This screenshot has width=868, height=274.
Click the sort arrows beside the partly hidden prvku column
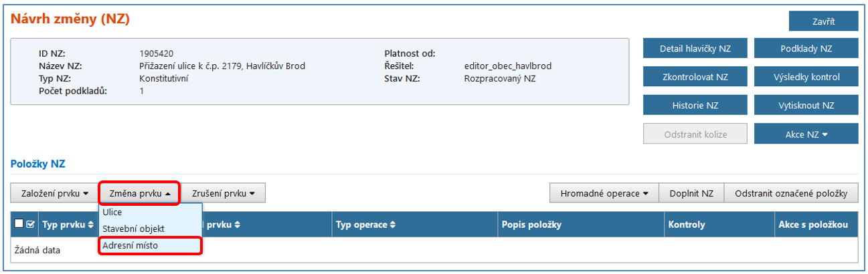coord(236,225)
